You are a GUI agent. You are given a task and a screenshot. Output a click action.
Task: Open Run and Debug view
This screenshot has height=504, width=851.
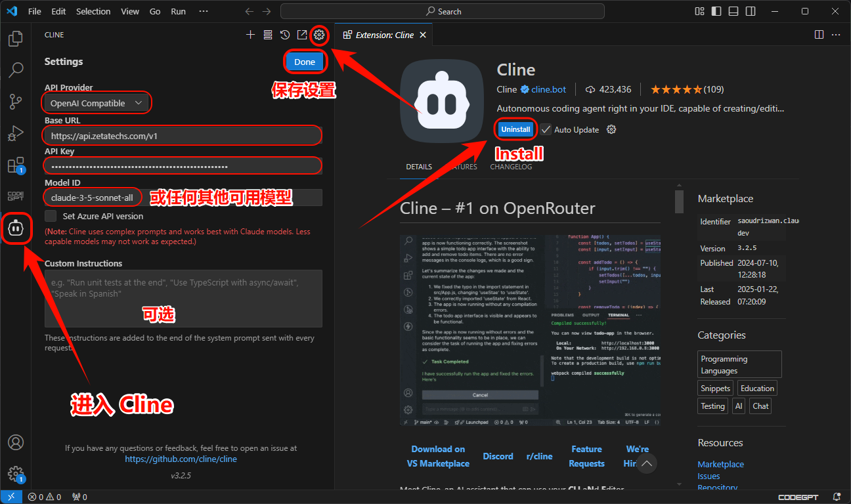[16, 134]
